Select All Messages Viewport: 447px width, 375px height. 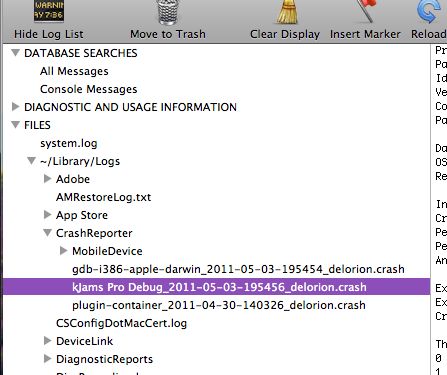pos(74,71)
